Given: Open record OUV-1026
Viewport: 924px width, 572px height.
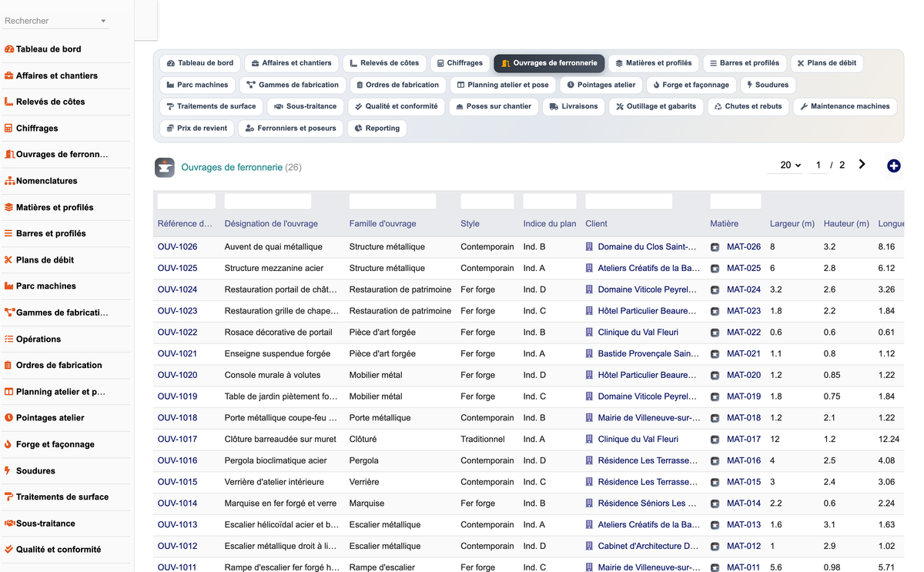Looking at the screenshot, I should pos(177,247).
